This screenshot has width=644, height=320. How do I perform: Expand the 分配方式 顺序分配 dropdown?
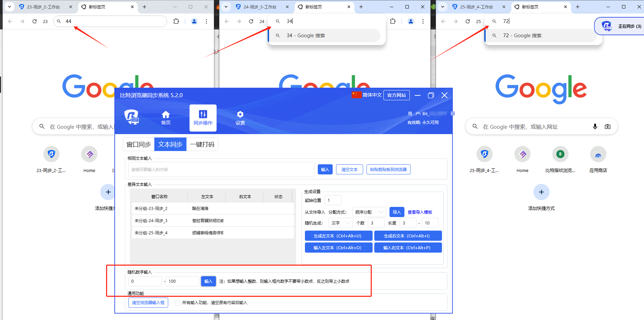point(369,212)
